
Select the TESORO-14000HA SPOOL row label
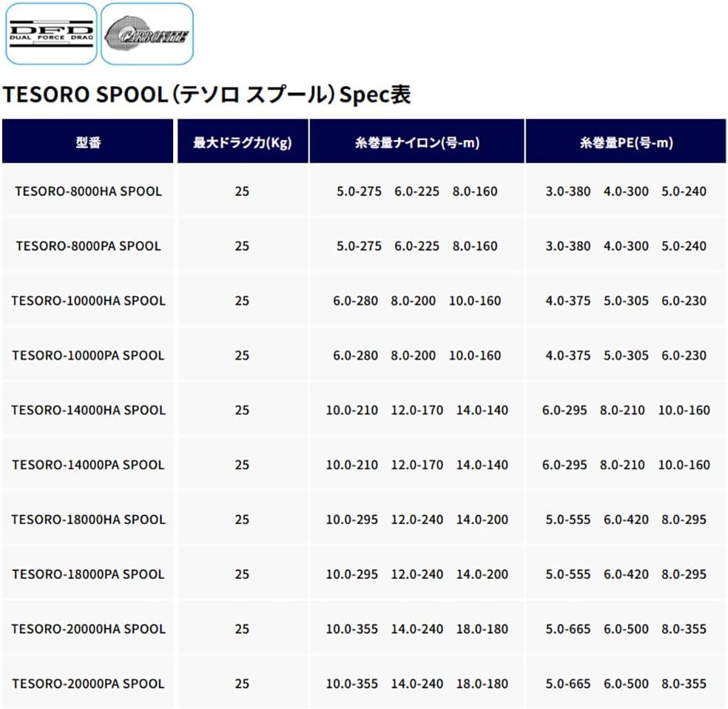click(88, 411)
